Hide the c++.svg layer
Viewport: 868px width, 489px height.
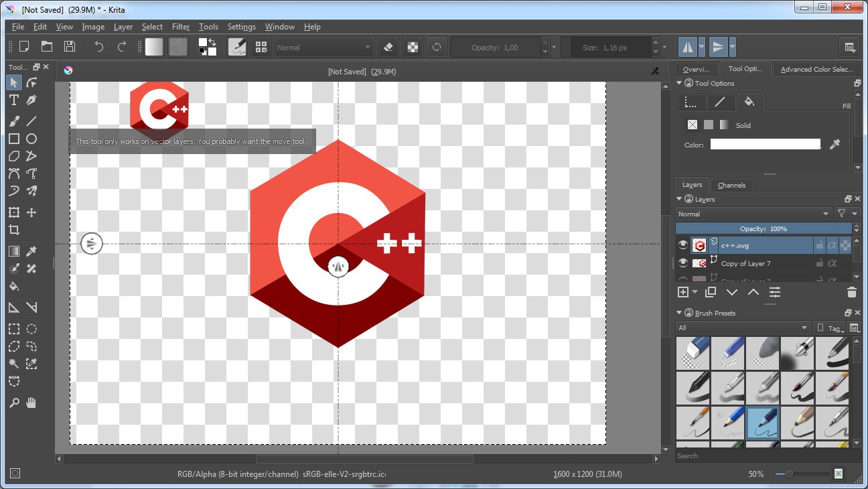682,245
